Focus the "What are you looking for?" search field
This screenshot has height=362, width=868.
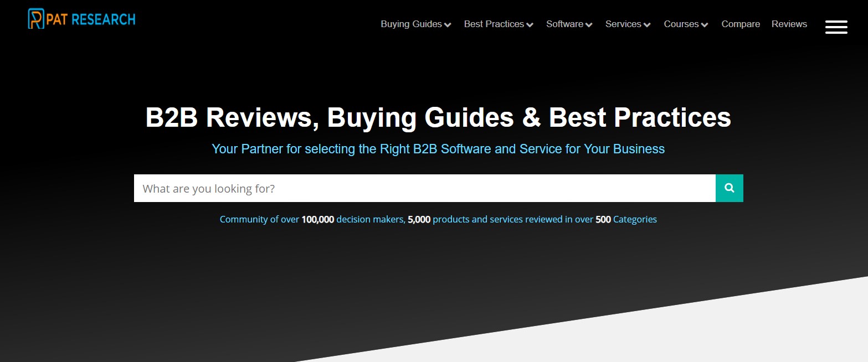pos(425,188)
